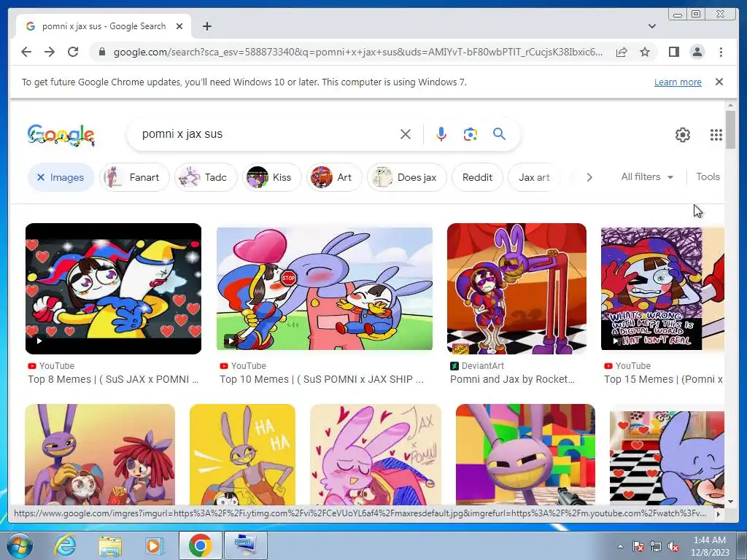Open a new tab with plus button
This screenshot has height=560, width=747.
206,26
